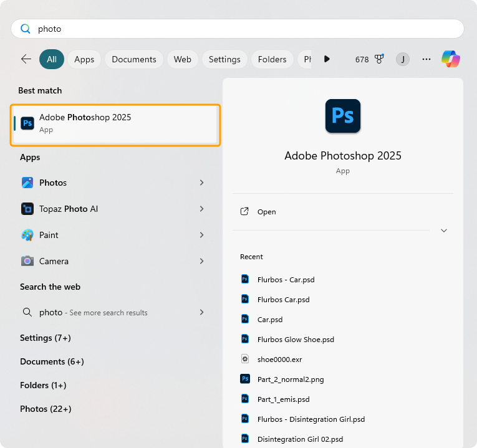The height and width of the screenshot is (448, 477).
Task: Switch to the Documents filter tab
Action: coord(134,59)
